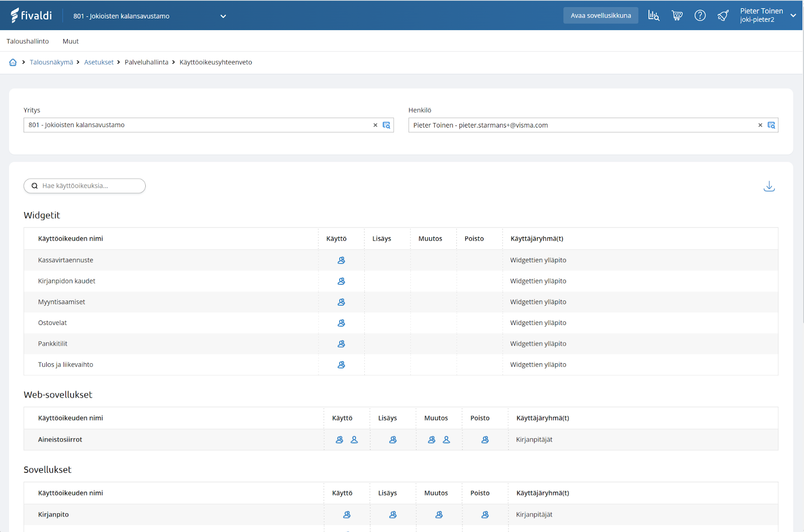Viewport: 804px width, 532px height.
Task: Expand the Pieter Toinen user menu
Action: pyautogui.click(x=793, y=16)
